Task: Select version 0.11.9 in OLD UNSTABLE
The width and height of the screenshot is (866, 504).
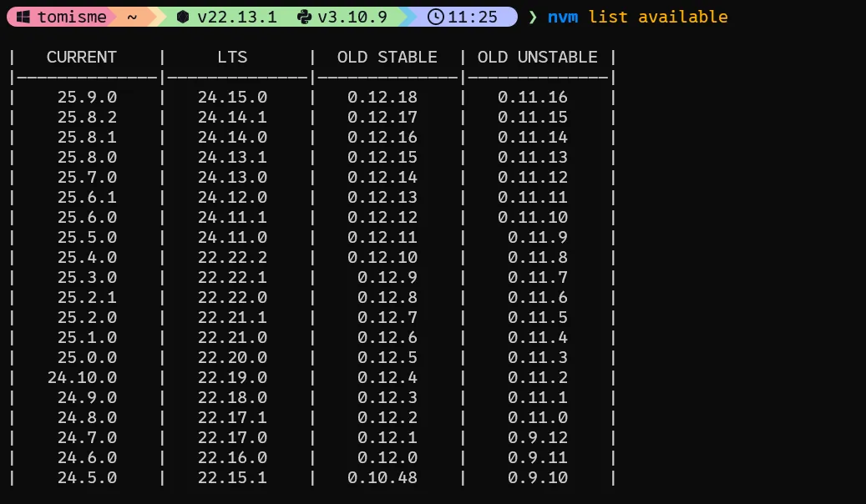Action: pyautogui.click(x=538, y=237)
